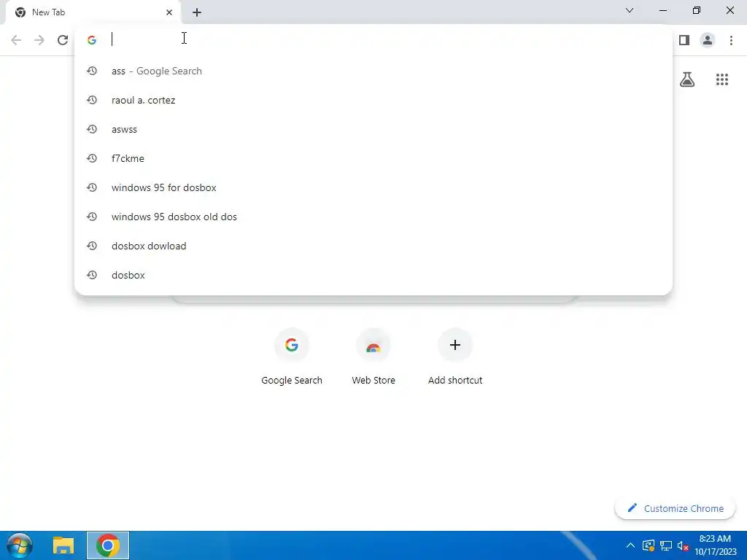Open File Explorer from the taskbar

point(63,545)
